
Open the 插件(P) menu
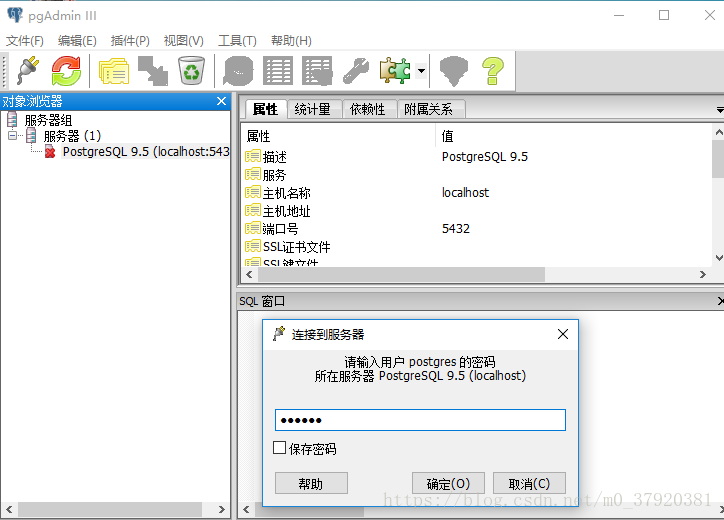click(130, 41)
